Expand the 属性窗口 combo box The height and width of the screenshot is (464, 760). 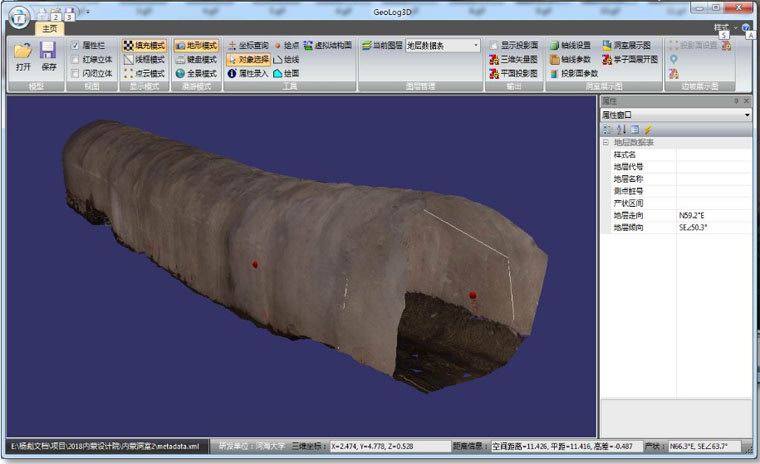point(676,115)
